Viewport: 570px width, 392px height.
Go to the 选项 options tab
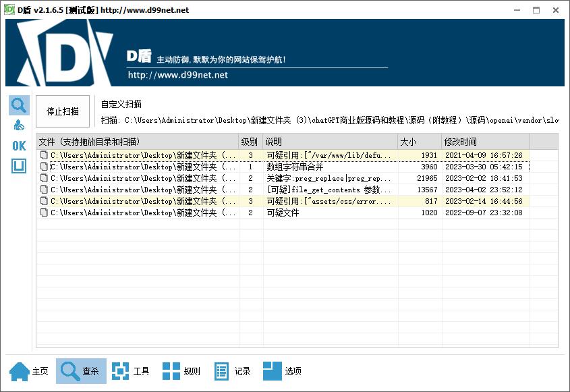283,371
